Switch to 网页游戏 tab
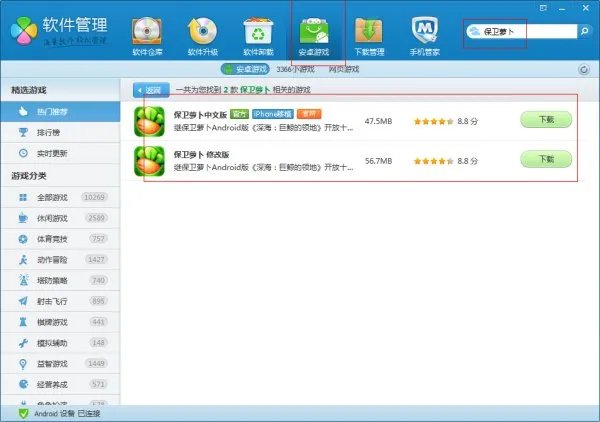Screen dimensions: 600x422 [x=343, y=70]
